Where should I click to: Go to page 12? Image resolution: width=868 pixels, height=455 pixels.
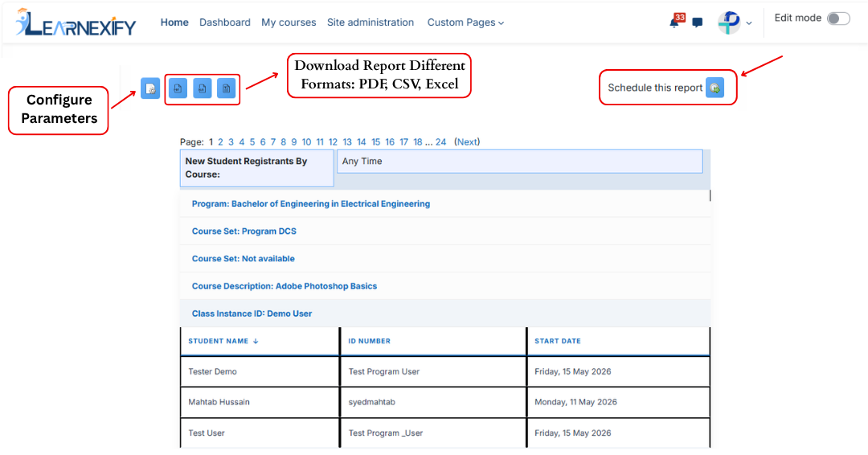[333, 142]
